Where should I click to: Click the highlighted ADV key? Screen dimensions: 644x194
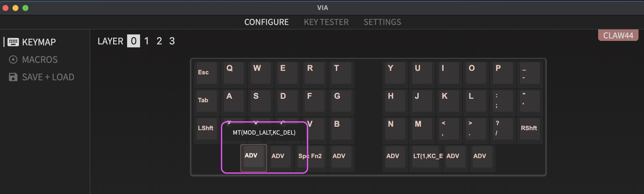[x=253, y=157]
